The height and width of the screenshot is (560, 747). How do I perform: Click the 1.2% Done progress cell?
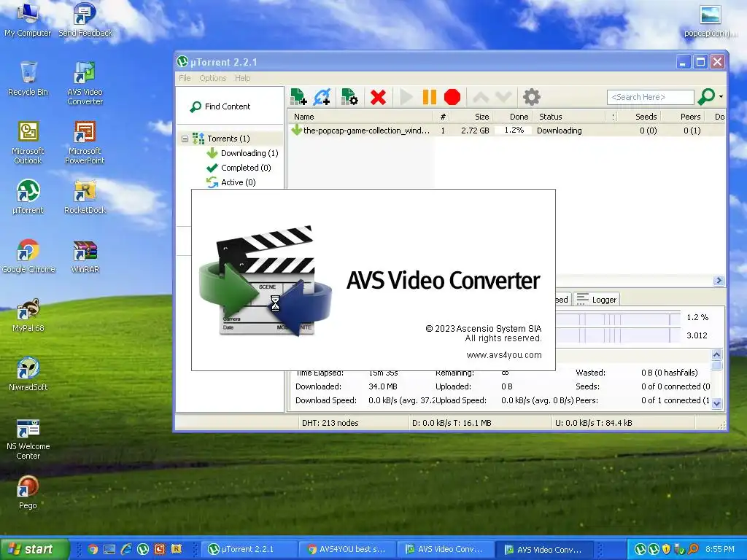[x=513, y=130]
